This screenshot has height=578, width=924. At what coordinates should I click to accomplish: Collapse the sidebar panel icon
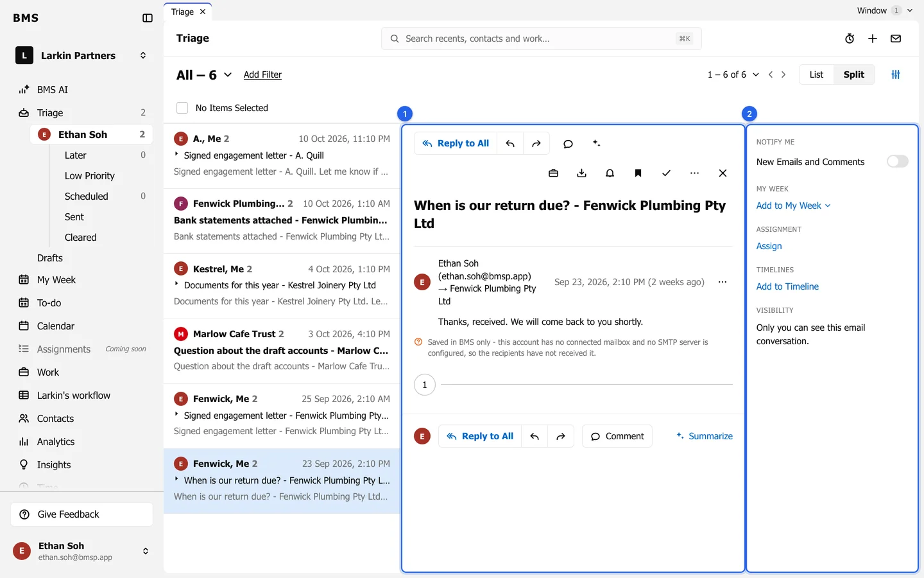[x=148, y=18]
